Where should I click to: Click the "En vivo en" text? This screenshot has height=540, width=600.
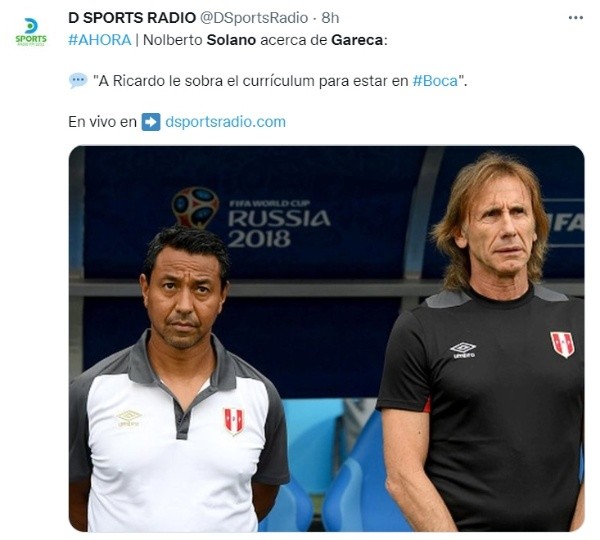pyautogui.click(x=103, y=122)
